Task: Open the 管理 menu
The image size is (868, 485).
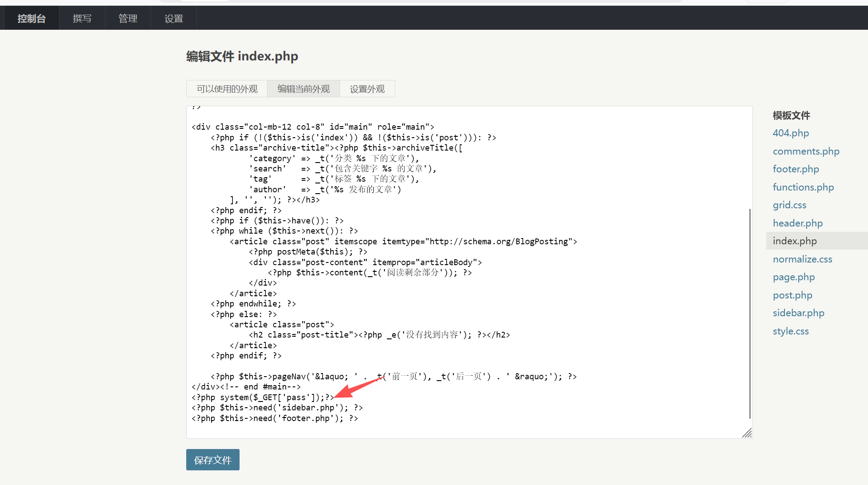Action: tap(128, 18)
